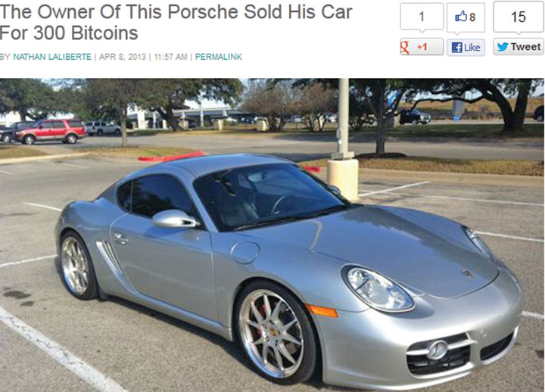The height and width of the screenshot is (392, 545).
Task: Click the Google +1 button
Action: coord(422,47)
